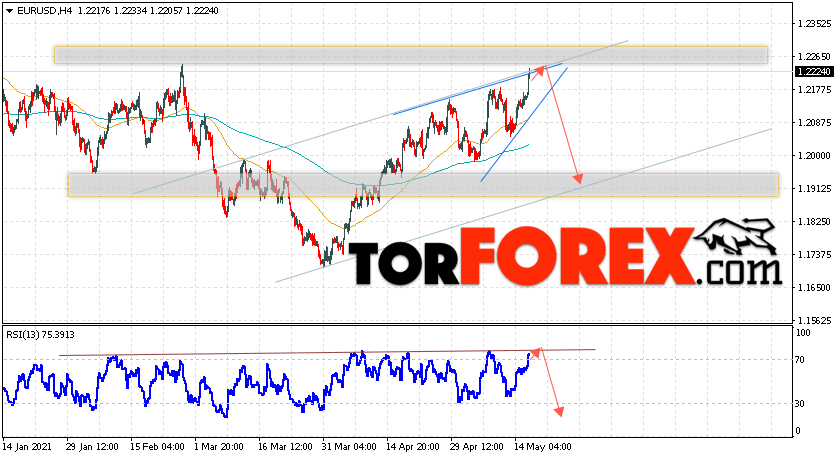Viewport: 838px width, 458px height.
Task: Select the RSI(13) 75.3913 indicator label
Action: tap(41, 335)
